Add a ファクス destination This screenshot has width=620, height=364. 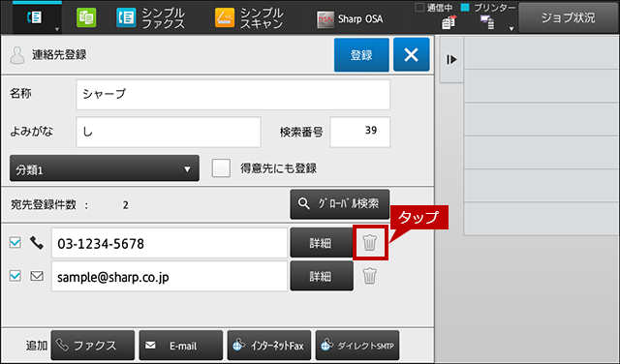click(x=93, y=346)
